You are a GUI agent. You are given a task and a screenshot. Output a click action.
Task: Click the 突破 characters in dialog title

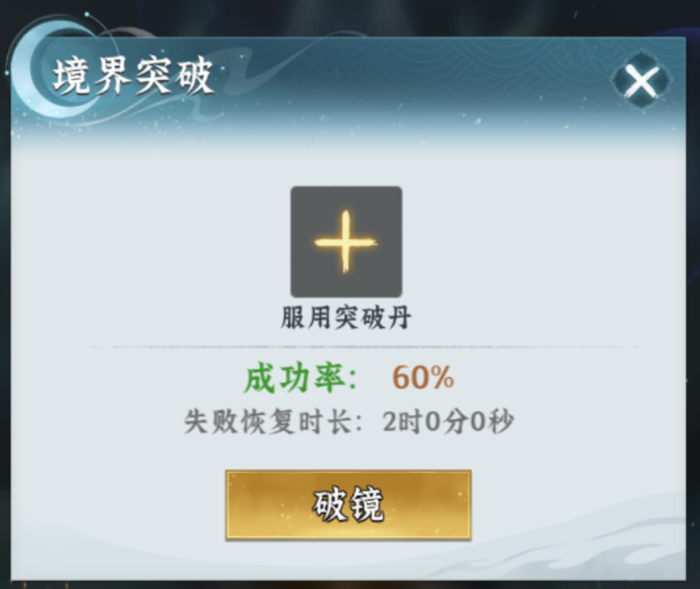[x=174, y=76]
